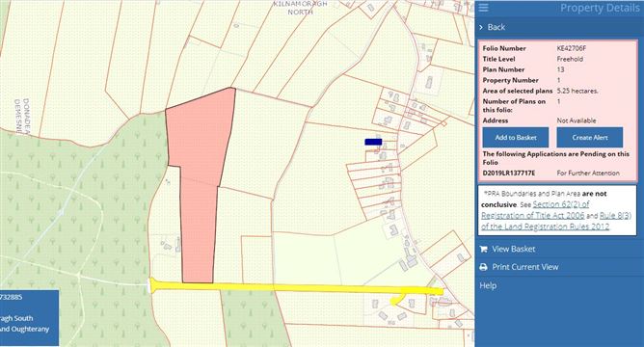Click the Freehold title level value
This screenshot has height=347, width=644.
[570, 59]
